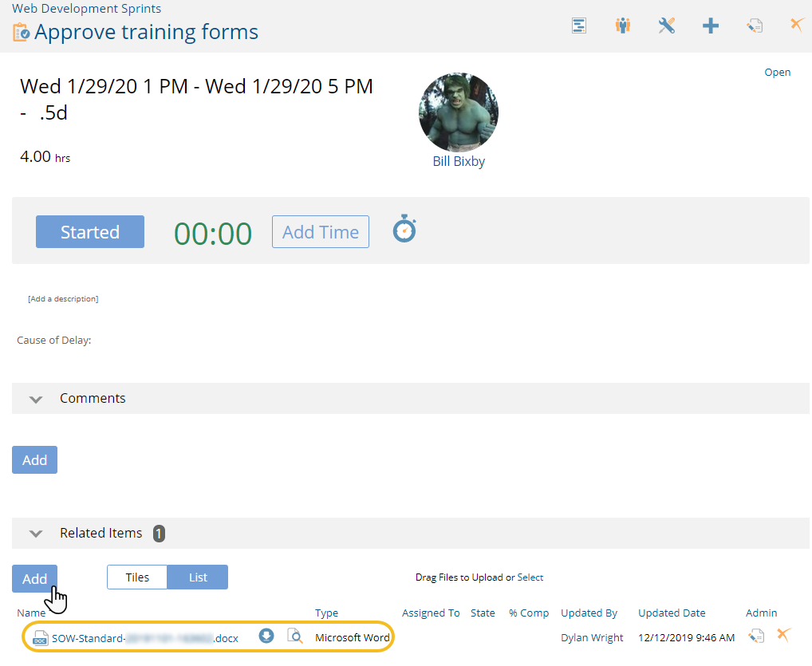
Task: Sort related items by Name column
Action: [31, 613]
